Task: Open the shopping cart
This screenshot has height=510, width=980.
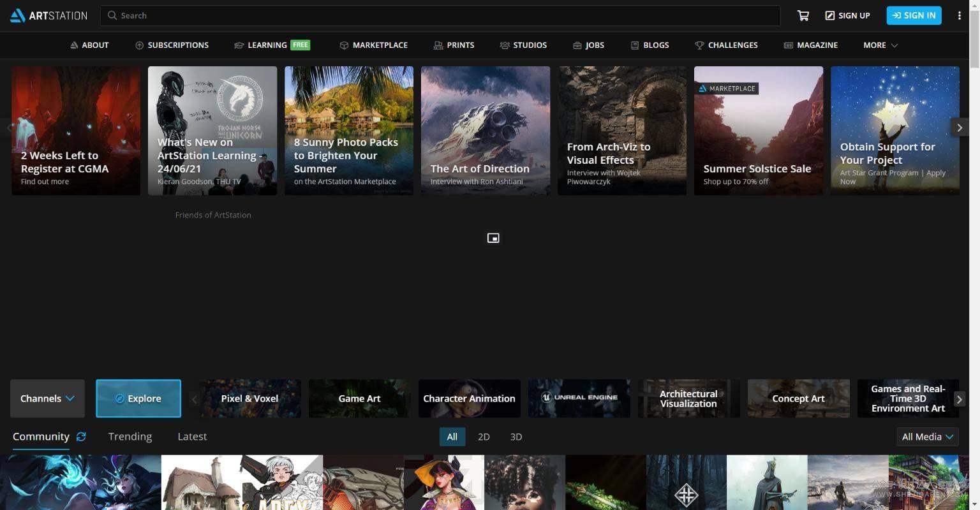Action: [803, 15]
